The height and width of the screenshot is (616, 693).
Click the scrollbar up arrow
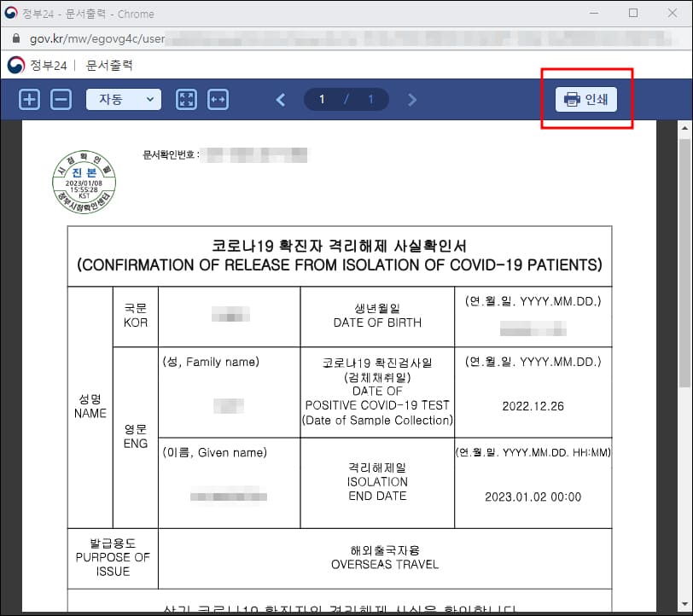tap(685, 128)
